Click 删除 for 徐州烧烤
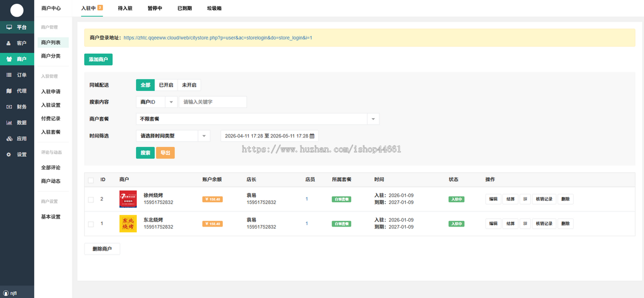The width and height of the screenshot is (644, 298). click(x=565, y=199)
